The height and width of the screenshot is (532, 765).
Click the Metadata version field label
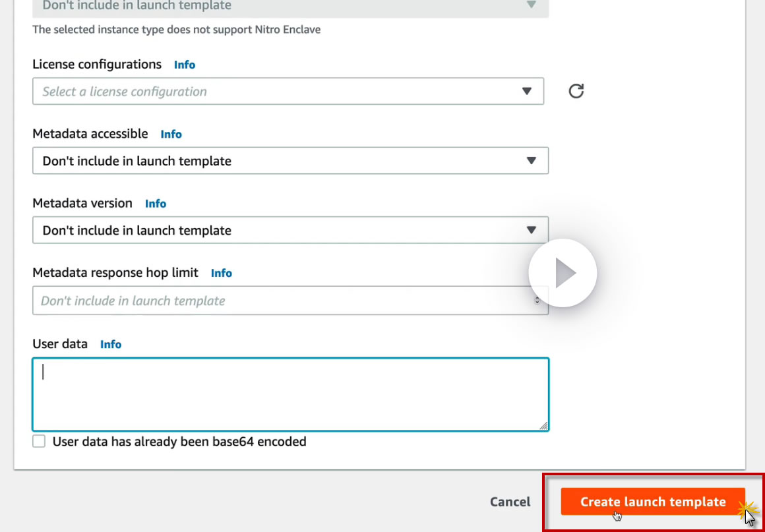pyautogui.click(x=82, y=203)
